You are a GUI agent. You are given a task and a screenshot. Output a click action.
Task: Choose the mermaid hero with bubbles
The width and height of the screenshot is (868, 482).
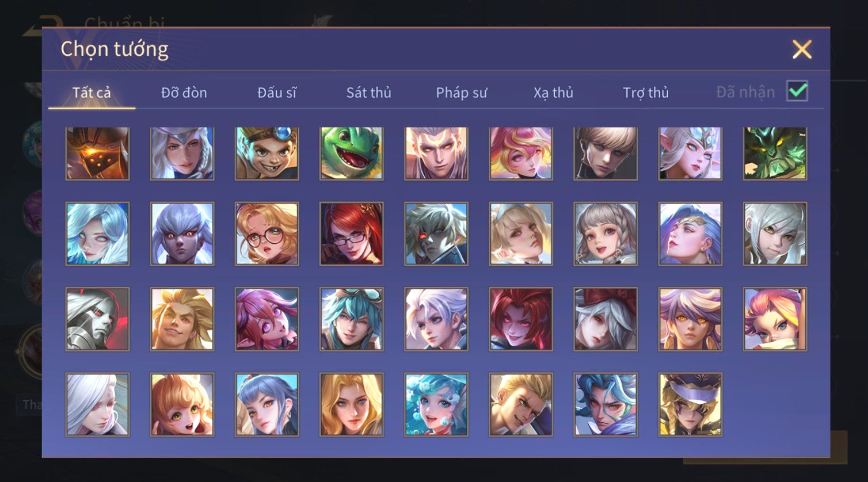[436, 404]
